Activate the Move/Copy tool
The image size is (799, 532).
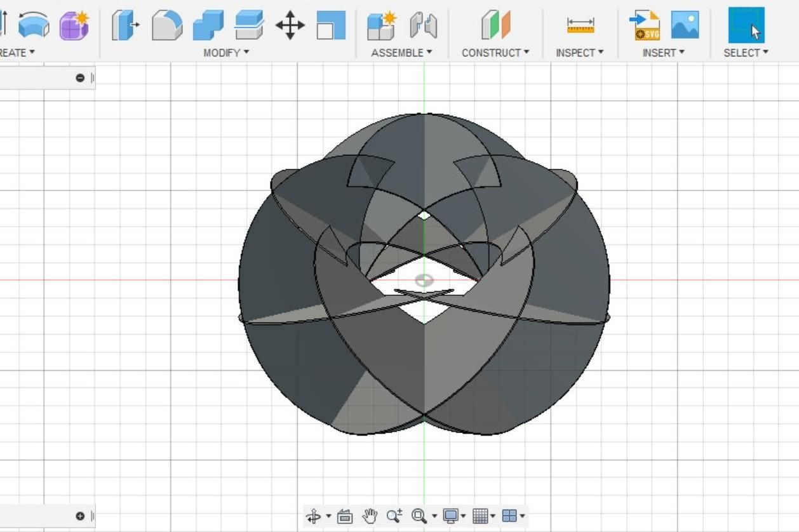point(290,25)
